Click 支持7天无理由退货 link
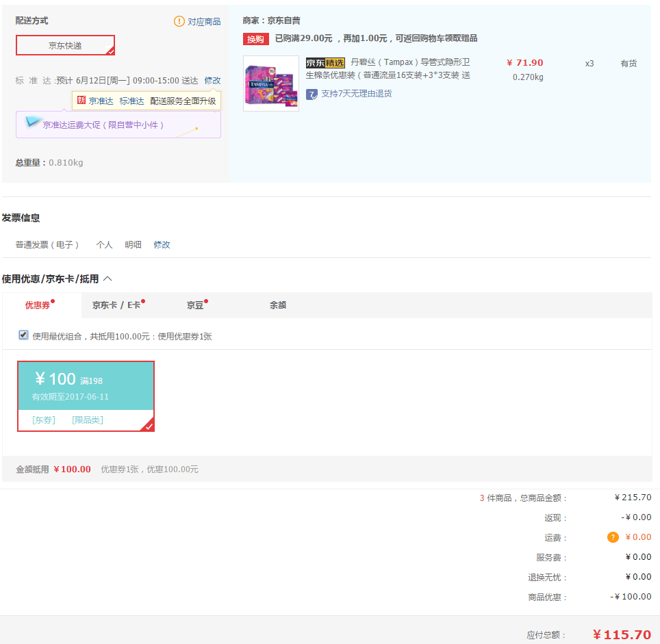 point(357,93)
